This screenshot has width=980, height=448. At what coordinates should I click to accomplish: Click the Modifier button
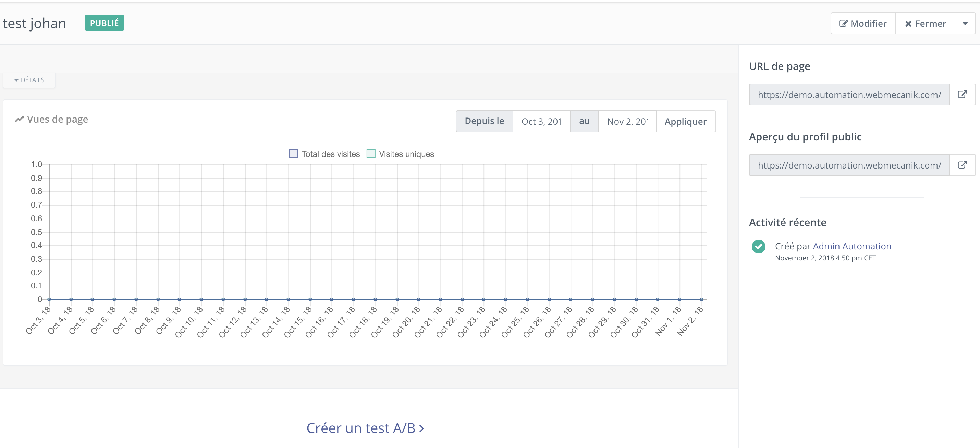(x=862, y=23)
